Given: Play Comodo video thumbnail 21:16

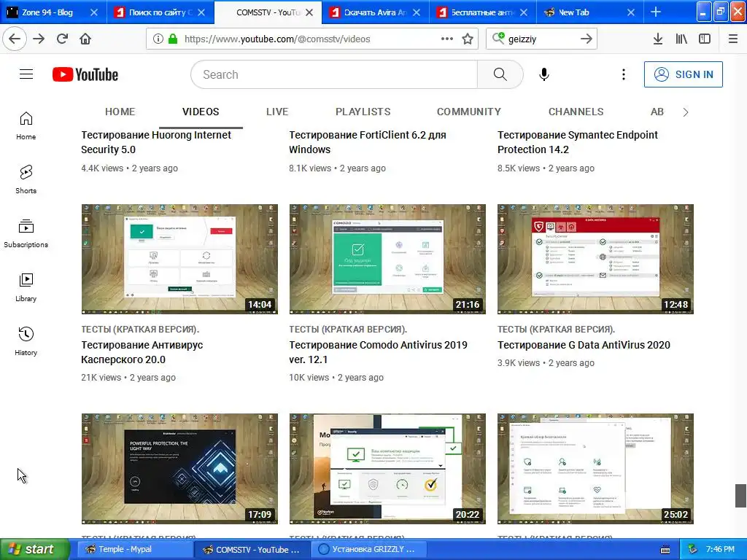Looking at the screenshot, I should click(x=387, y=259).
